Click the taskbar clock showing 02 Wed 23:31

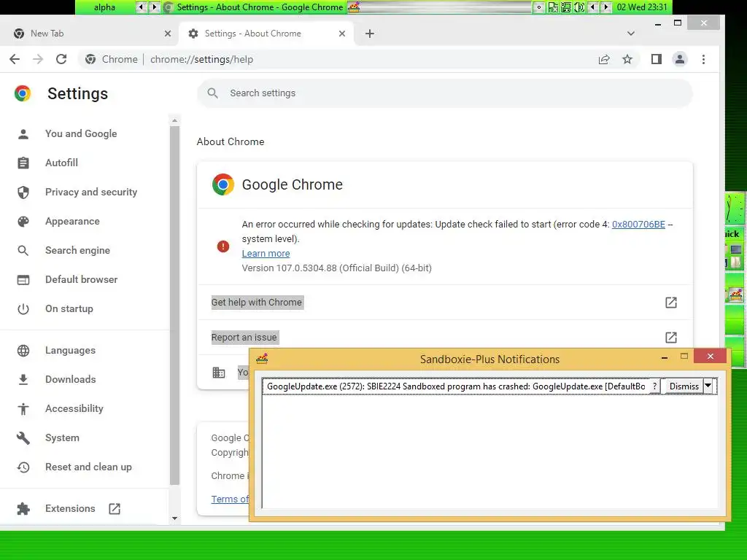tap(642, 7)
